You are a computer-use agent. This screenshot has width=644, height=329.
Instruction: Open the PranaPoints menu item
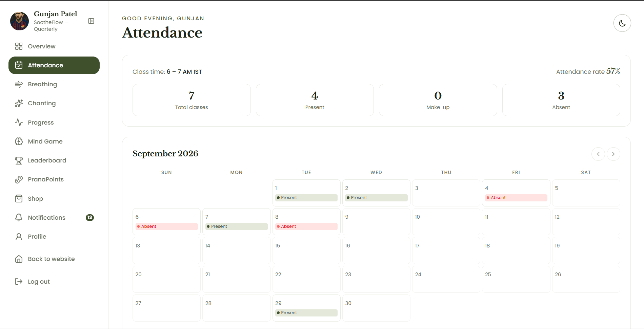click(x=54, y=179)
